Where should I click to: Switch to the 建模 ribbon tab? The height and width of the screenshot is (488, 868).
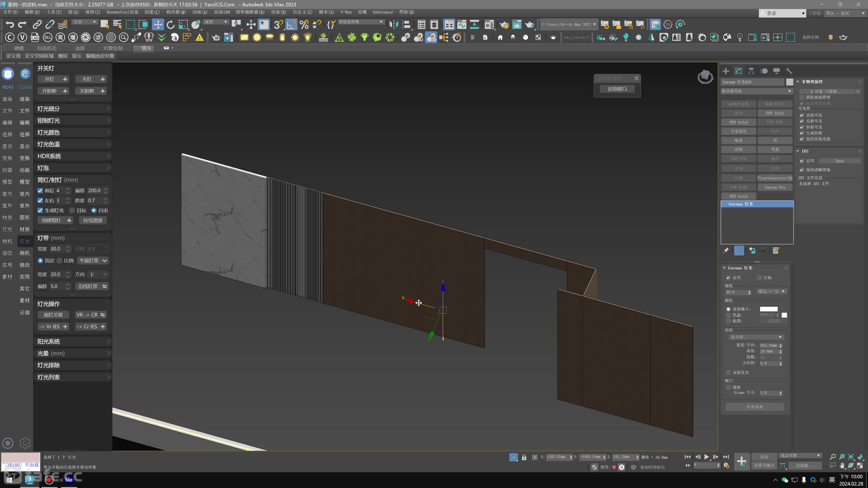click(x=19, y=48)
